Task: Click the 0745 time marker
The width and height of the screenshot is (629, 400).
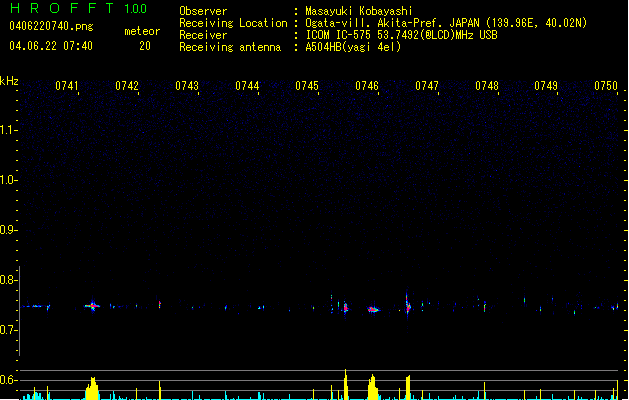Action: point(307,86)
